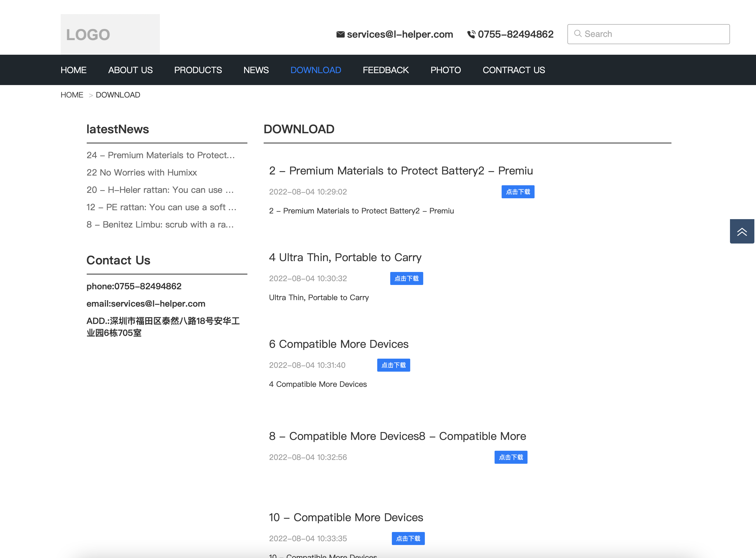Select PHOTO in the navigation bar

coord(445,70)
